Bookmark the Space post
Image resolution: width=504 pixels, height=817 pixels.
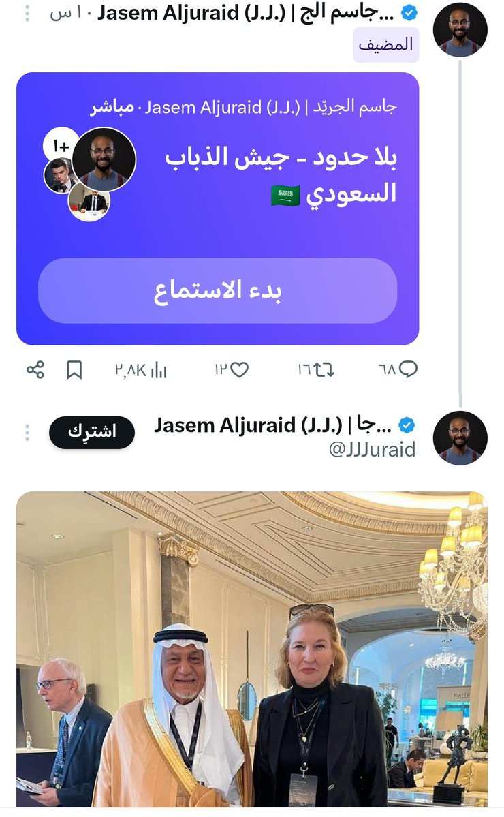click(x=74, y=370)
